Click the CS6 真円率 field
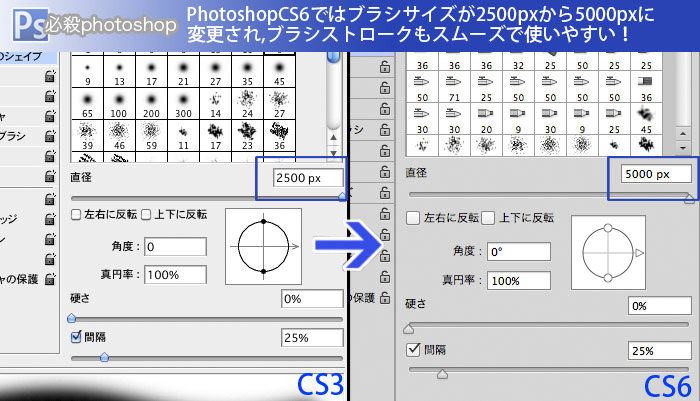This screenshot has width=700, height=401. click(x=519, y=281)
